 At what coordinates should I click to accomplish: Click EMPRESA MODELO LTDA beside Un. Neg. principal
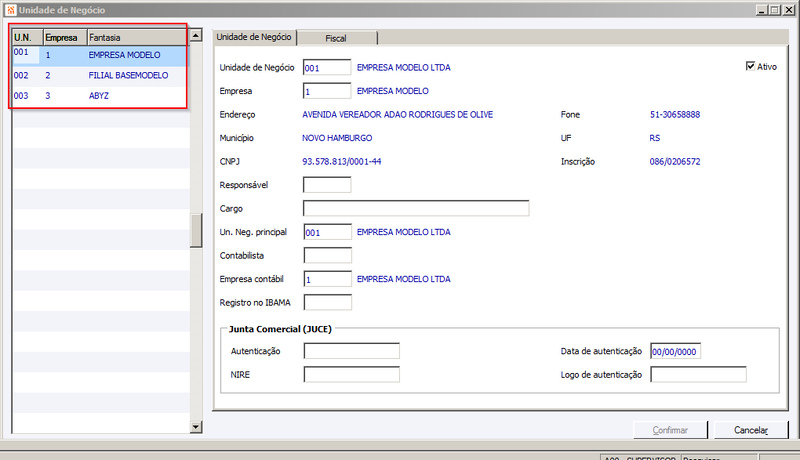[x=404, y=232]
